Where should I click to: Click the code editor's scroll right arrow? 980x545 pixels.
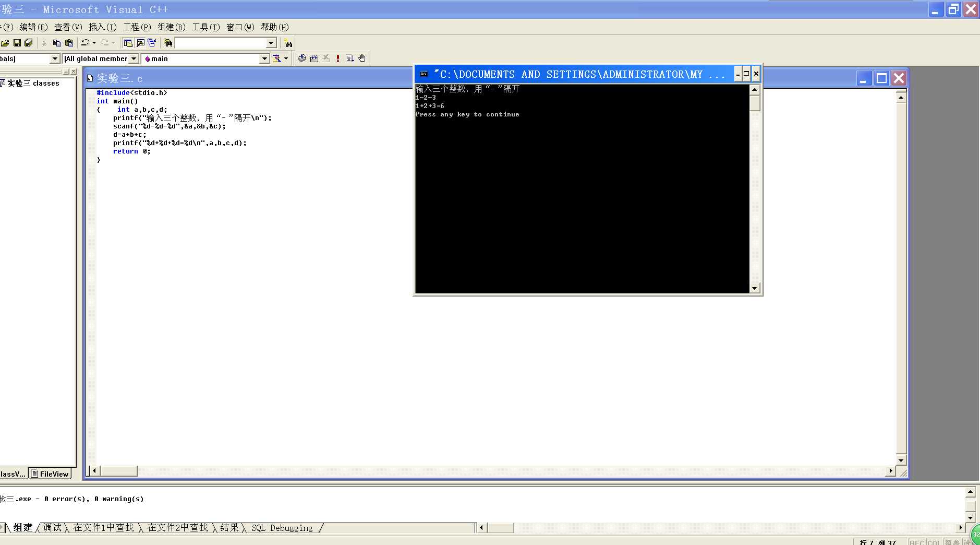pos(891,471)
